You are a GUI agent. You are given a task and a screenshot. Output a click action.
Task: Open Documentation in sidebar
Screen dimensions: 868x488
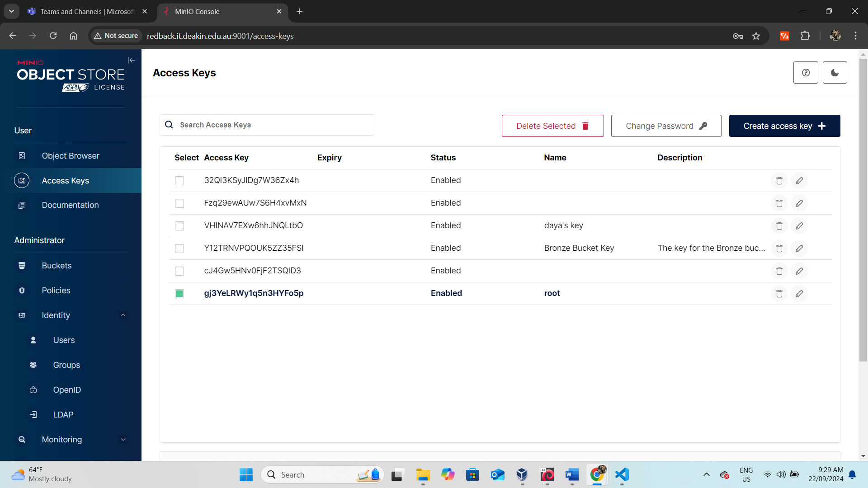(71, 205)
